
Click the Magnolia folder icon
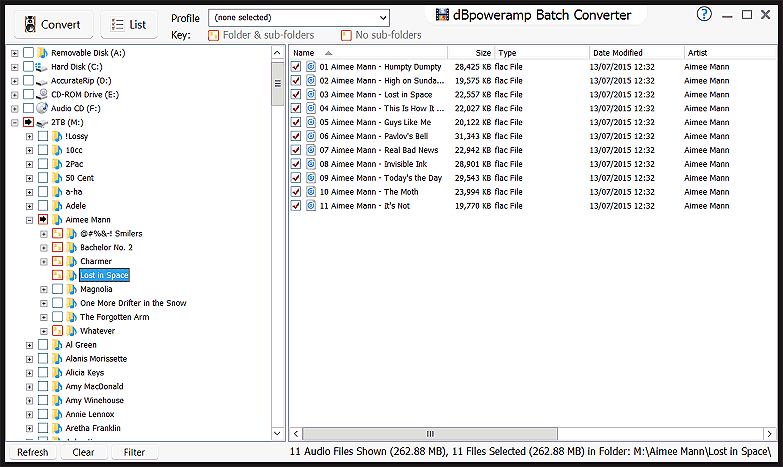71,289
